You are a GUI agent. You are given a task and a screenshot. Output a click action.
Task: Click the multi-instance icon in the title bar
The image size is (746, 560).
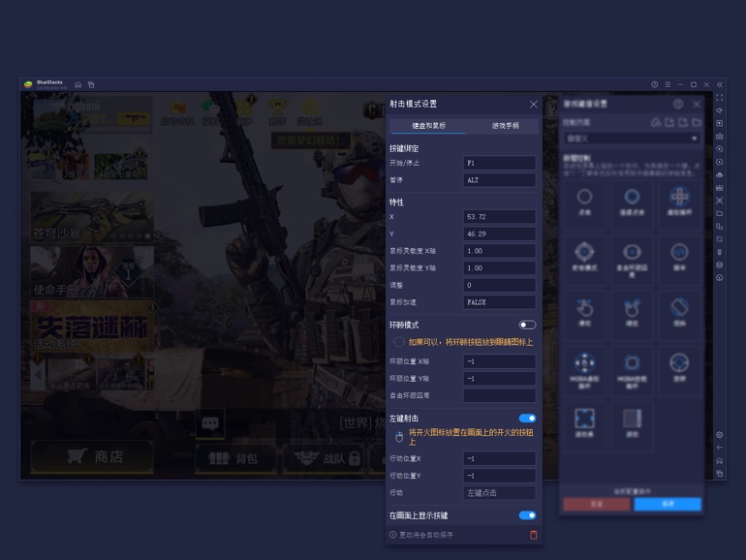click(91, 84)
